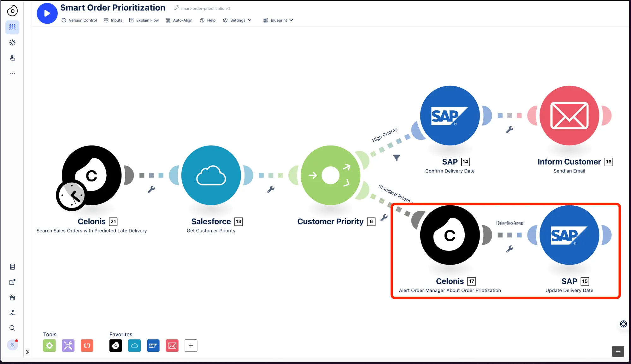This screenshot has width=631, height=364.
Task: Add Email module from Favorites
Action: (x=172, y=346)
